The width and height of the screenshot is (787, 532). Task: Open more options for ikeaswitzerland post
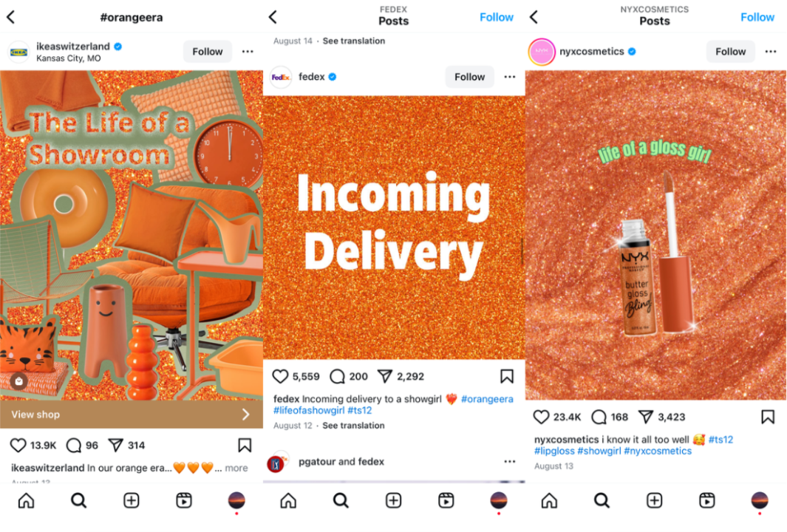(x=248, y=52)
